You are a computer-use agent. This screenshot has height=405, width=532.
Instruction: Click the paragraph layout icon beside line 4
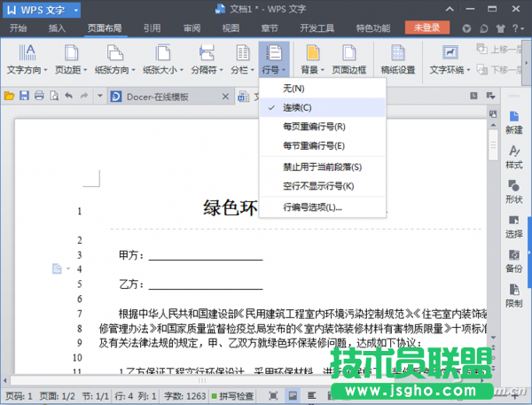coord(57,269)
